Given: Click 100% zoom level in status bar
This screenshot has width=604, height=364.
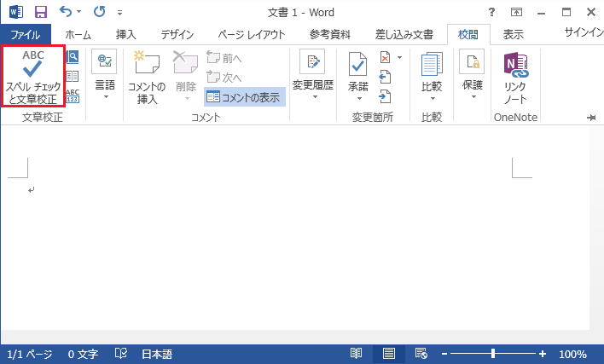Looking at the screenshot, I should 572,354.
